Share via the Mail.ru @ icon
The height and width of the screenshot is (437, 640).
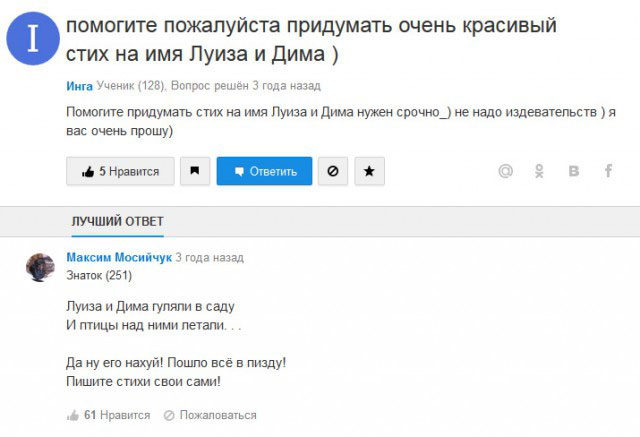click(505, 171)
